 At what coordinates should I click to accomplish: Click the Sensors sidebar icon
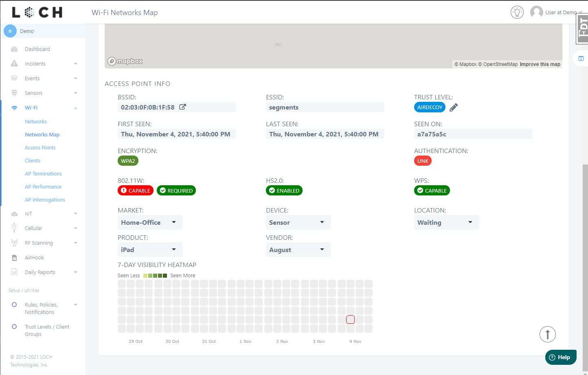coord(14,93)
